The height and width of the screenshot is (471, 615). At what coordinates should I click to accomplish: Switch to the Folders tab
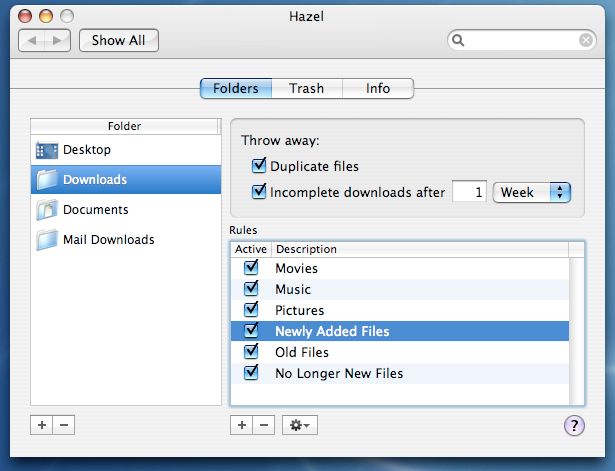236,88
